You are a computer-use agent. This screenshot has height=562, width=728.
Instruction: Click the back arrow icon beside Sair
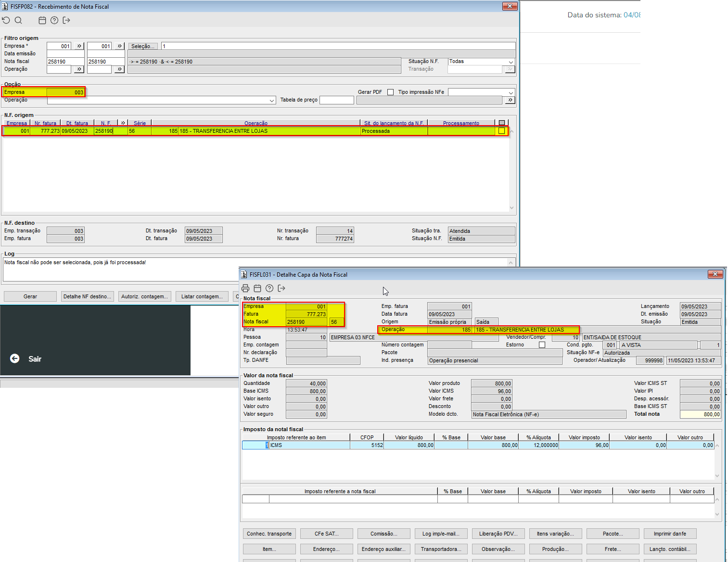coord(15,358)
